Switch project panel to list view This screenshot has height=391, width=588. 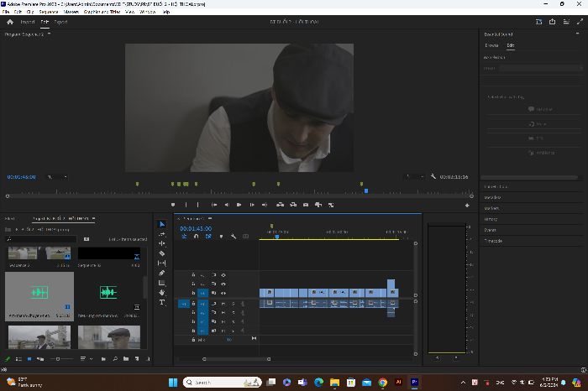click(x=18, y=359)
